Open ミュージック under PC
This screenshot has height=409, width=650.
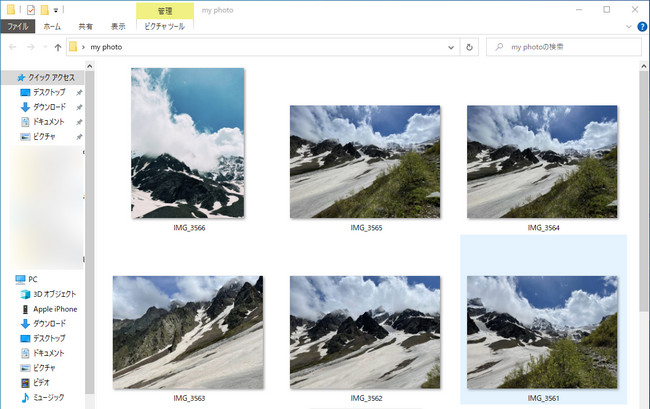click(x=49, y=397)
